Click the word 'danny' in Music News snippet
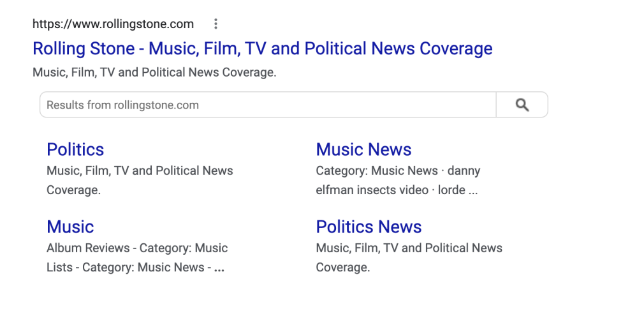This screenshot has height=311, width=644. coord(464,171)
